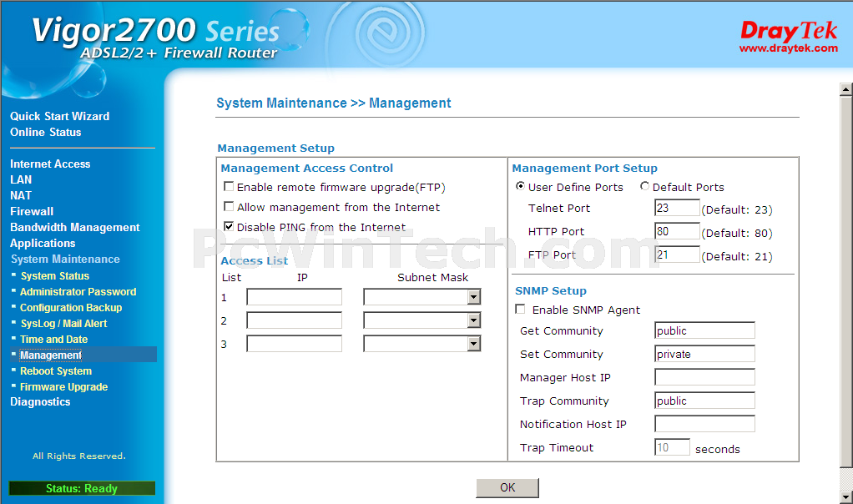Edit the HTTP Port field

[677, 231]
